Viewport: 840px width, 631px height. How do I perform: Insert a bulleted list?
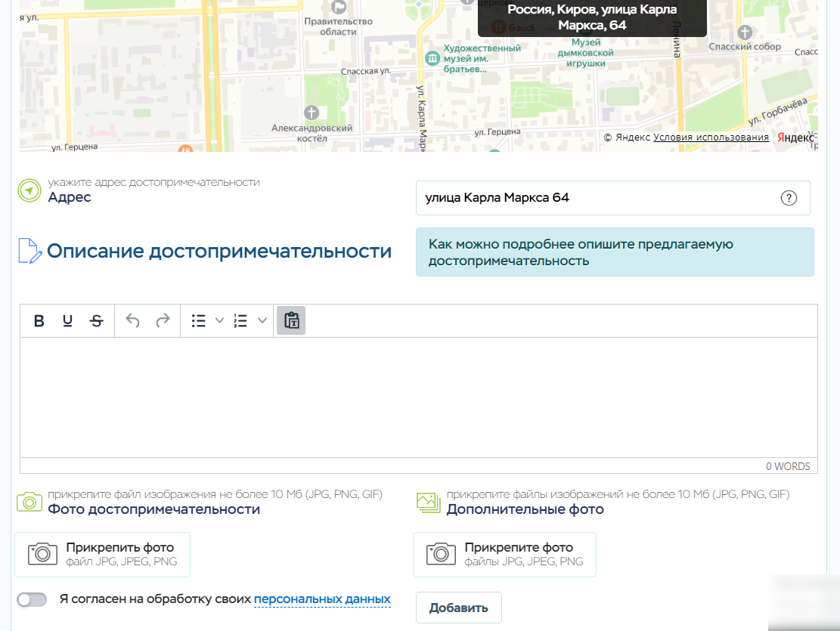199,321
